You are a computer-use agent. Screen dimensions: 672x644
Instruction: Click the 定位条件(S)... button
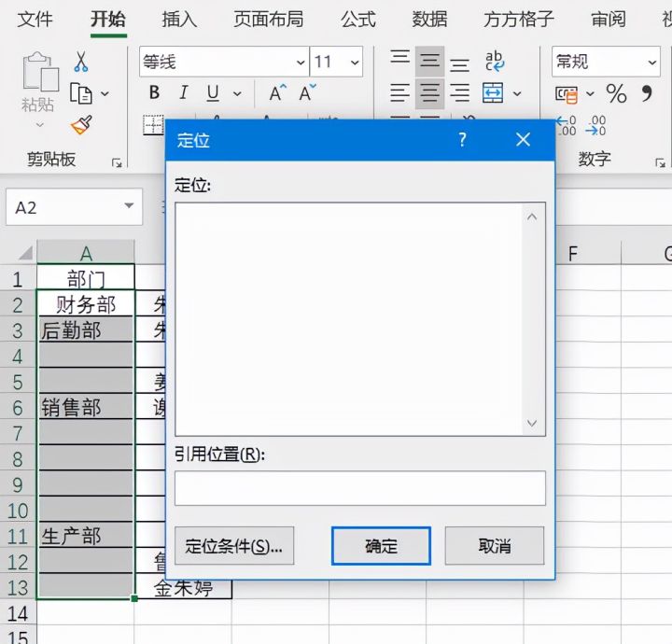pyautogui.click(x=234, y=546)
